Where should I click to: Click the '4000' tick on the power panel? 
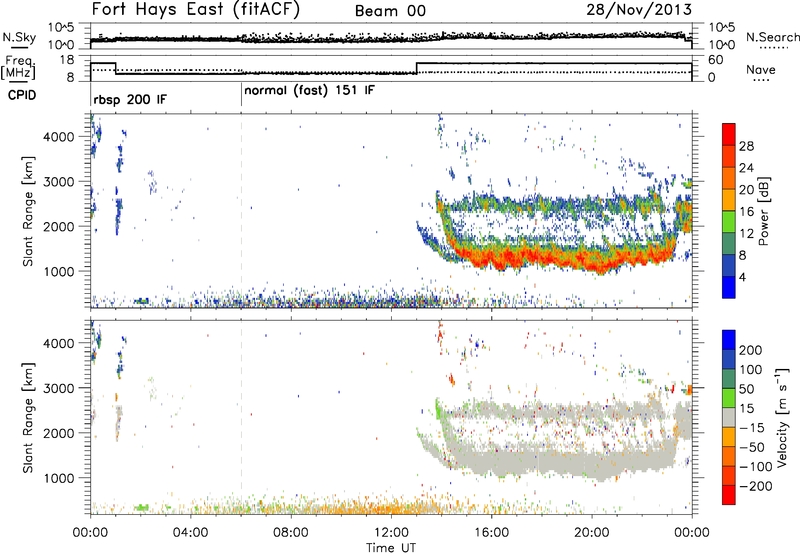[x=59, y=137]
